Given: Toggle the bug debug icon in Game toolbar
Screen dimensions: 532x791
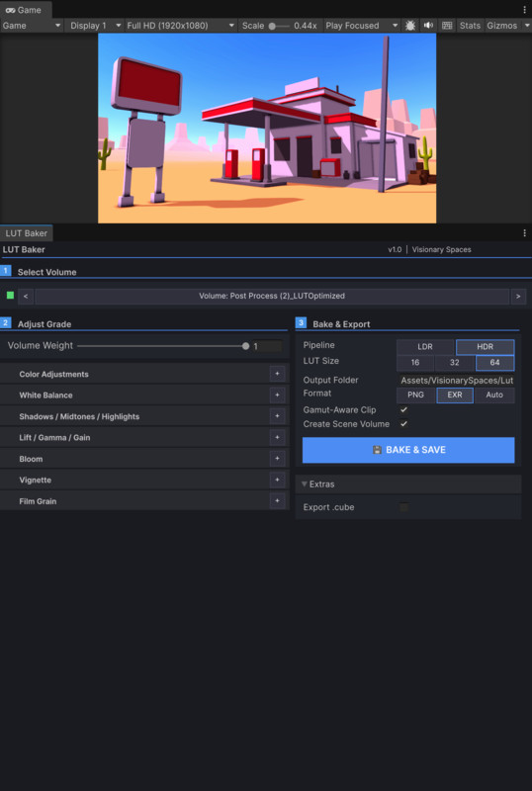Looking at the screenshot, I should [x=409, y=26].
